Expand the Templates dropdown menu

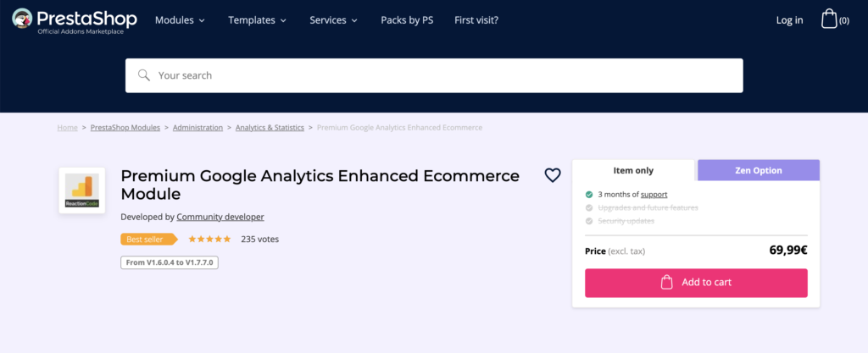click(258, 20)
